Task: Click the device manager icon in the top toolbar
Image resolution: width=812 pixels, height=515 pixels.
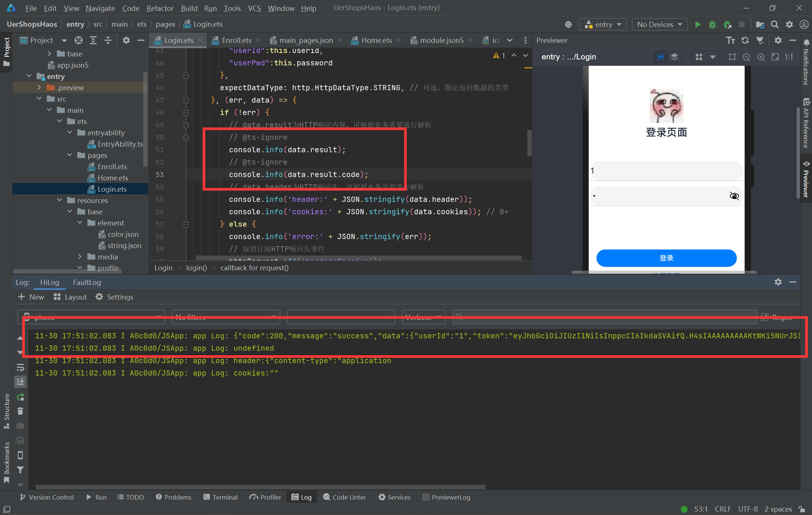Action: (x=760, y=24)
